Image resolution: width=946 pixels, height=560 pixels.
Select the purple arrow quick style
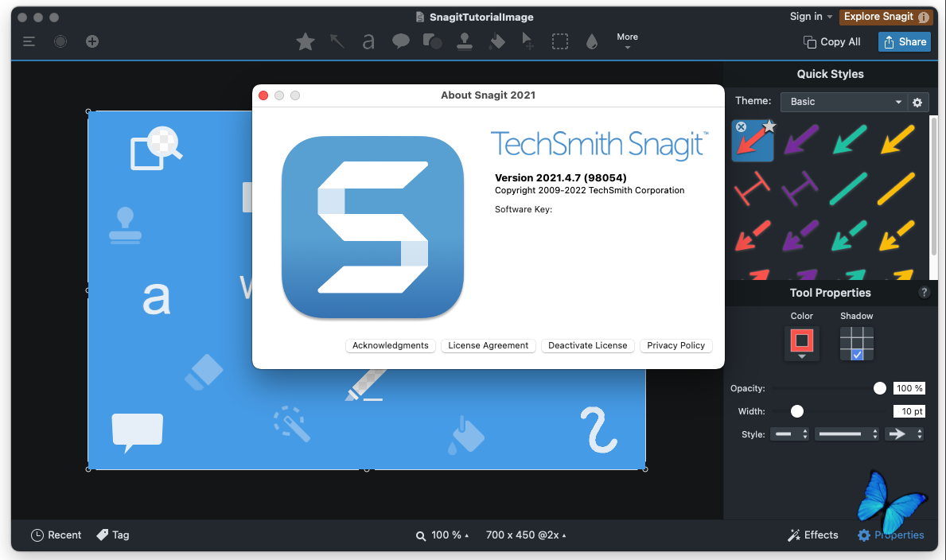click(801, 139)
